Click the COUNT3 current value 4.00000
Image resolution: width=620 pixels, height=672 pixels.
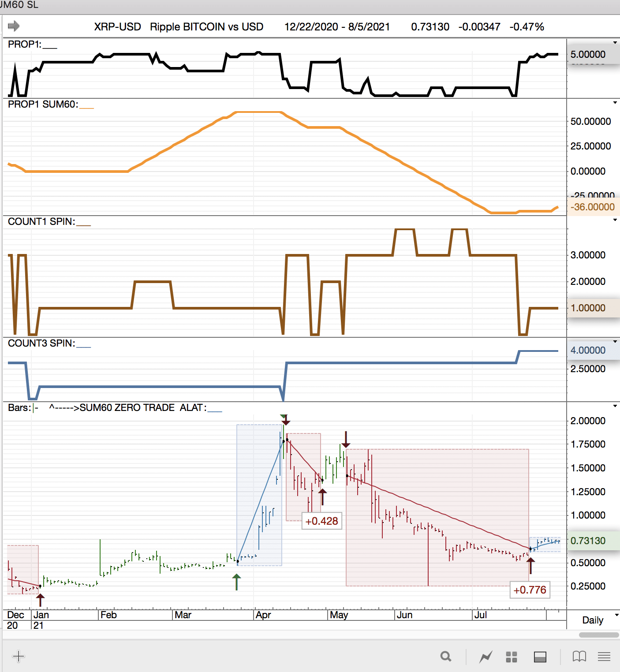[588, 350]
